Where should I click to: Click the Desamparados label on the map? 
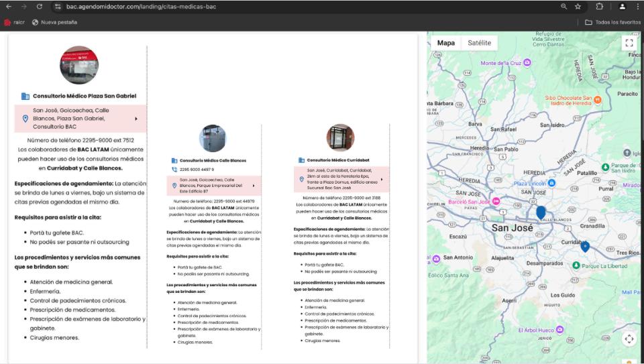click(x=545, y=263)
